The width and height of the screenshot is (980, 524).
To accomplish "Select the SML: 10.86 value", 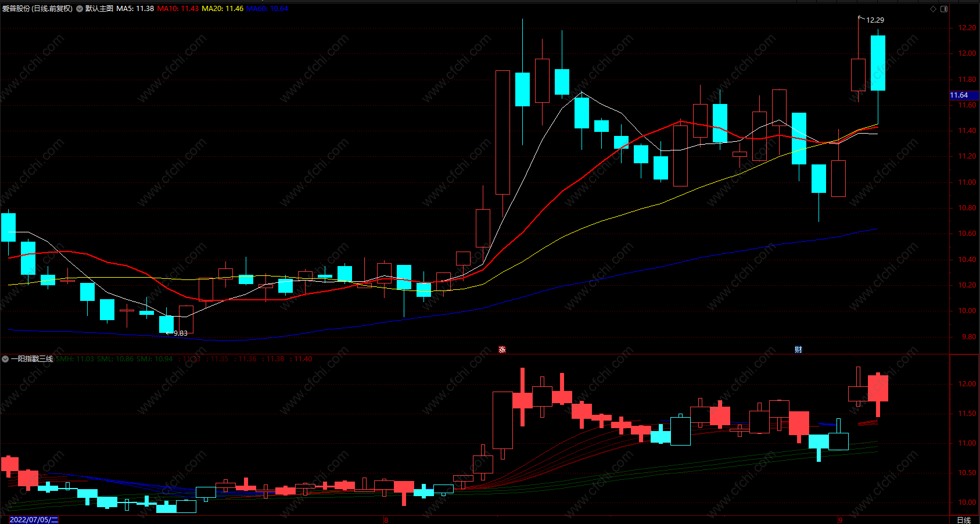I will pos(115,359).
